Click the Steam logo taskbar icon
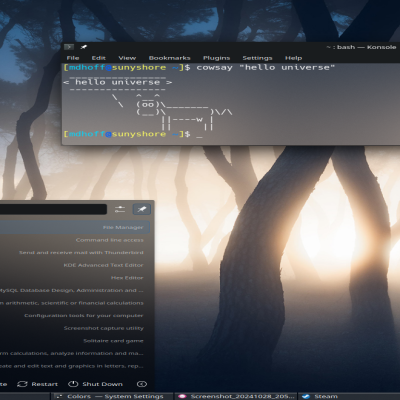This screenshot has width=400, height=400. 306,396
